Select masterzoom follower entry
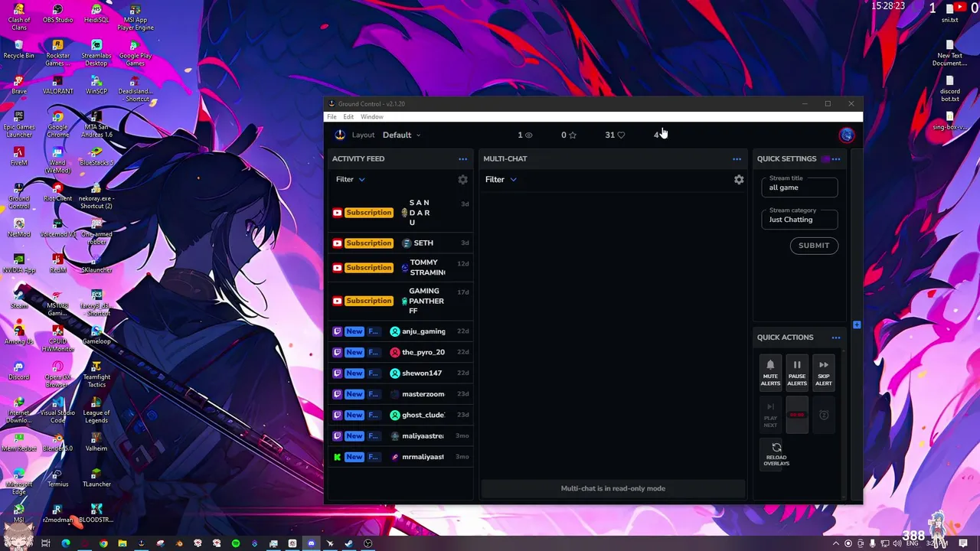The width and height of the screenshot is (980, 551). [400, 394]
